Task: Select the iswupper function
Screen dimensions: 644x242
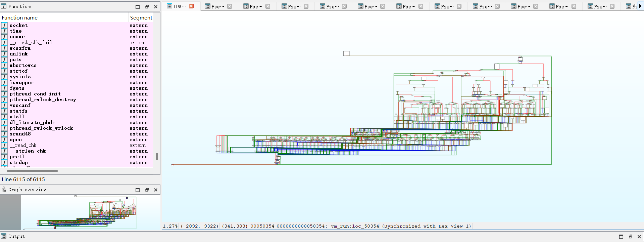Action: pos(77,82)
